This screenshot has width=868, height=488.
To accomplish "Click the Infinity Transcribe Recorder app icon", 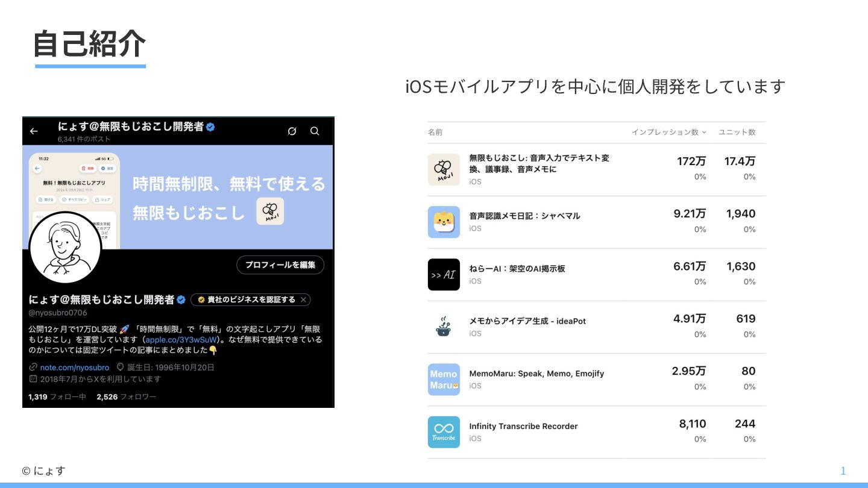I will click(444, 432).
